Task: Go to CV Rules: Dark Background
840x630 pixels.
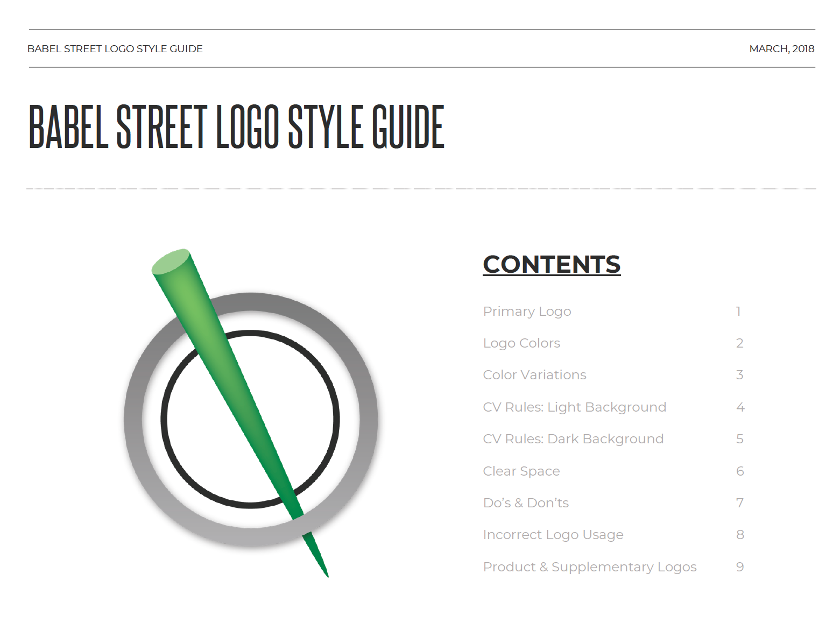Action: point(573,440)
